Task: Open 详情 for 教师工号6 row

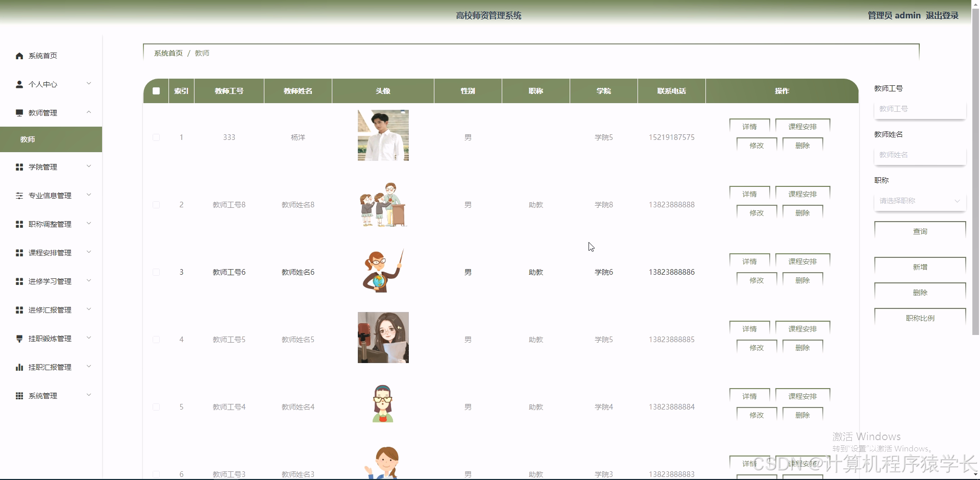Action: click(749, 261)
